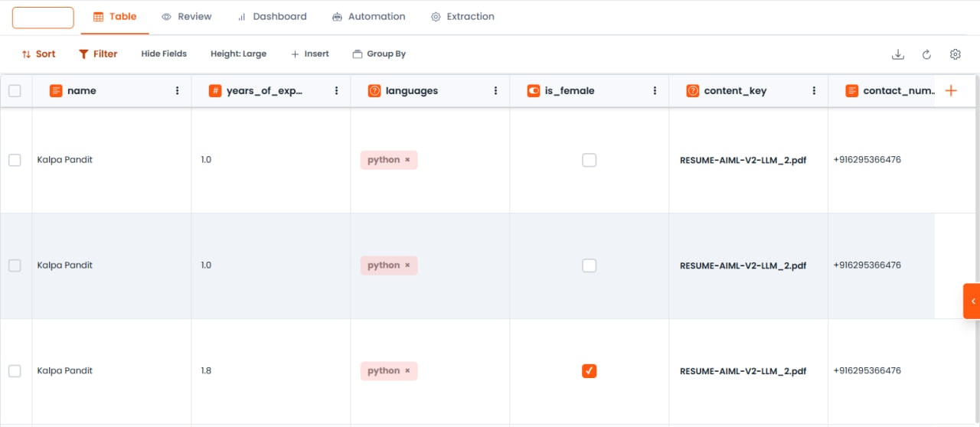Viewport: 980px width, 427px height.
Task: Open years_of_exp column options menu
Action: pos(336,91)
